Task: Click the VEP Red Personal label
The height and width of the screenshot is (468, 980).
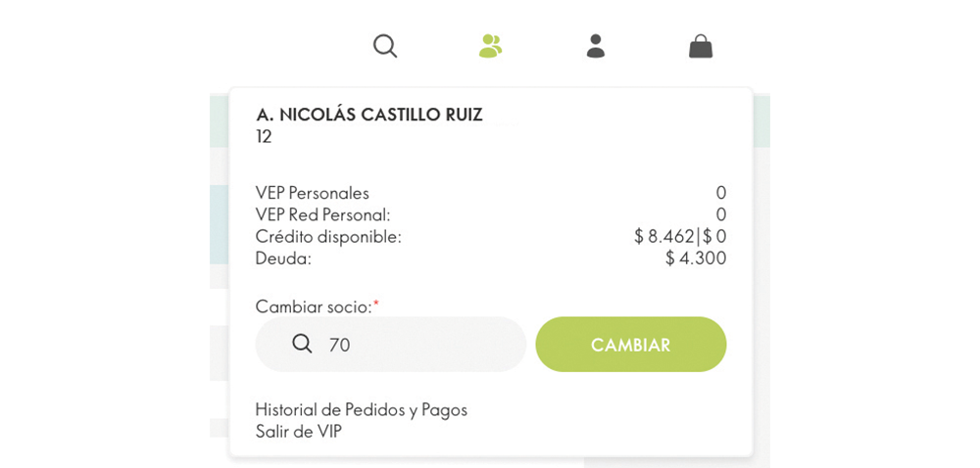Action: (322, 214)
